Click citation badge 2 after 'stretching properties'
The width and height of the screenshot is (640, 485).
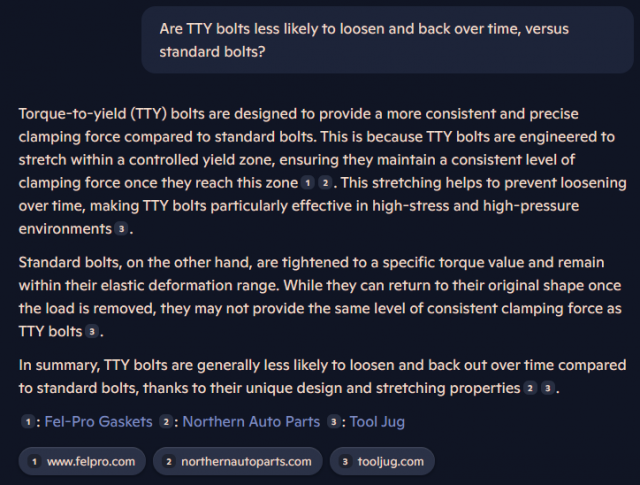[x=530, y=388]
